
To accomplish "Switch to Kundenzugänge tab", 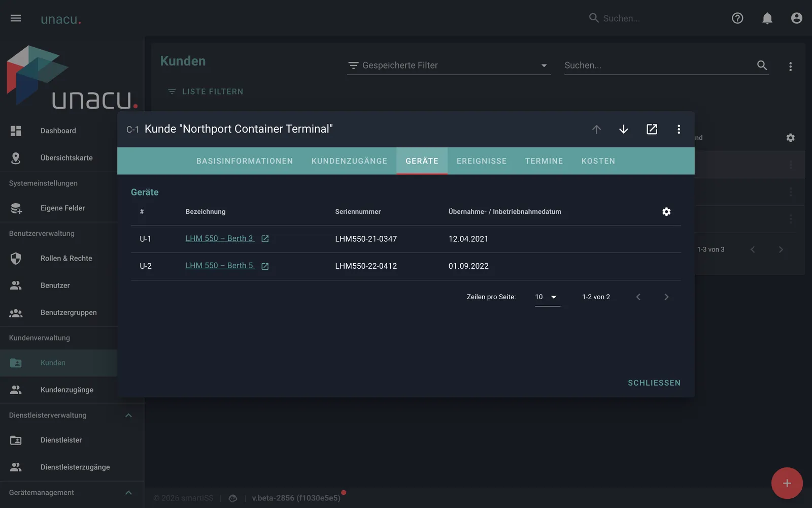I will coord(349,161).
